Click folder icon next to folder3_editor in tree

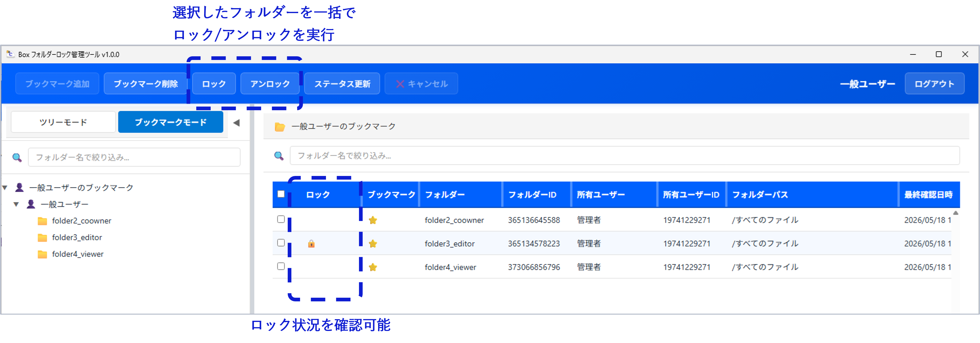click(42, 238)
